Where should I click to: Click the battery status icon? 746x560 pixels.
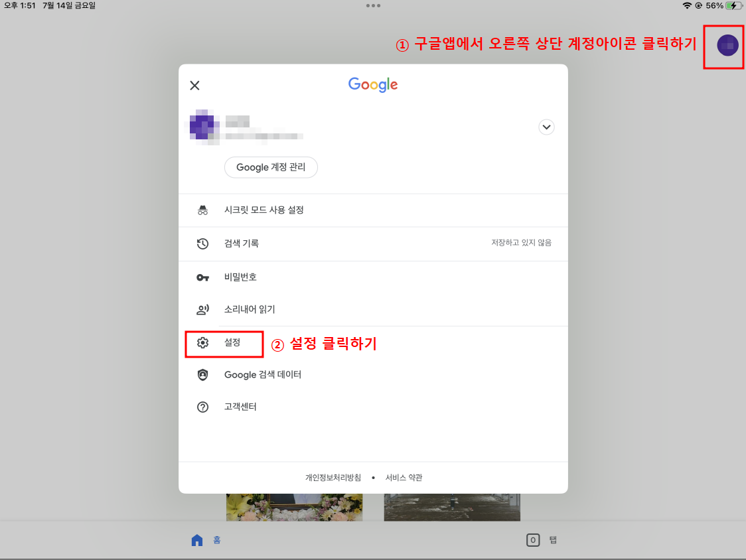point(733,6)
